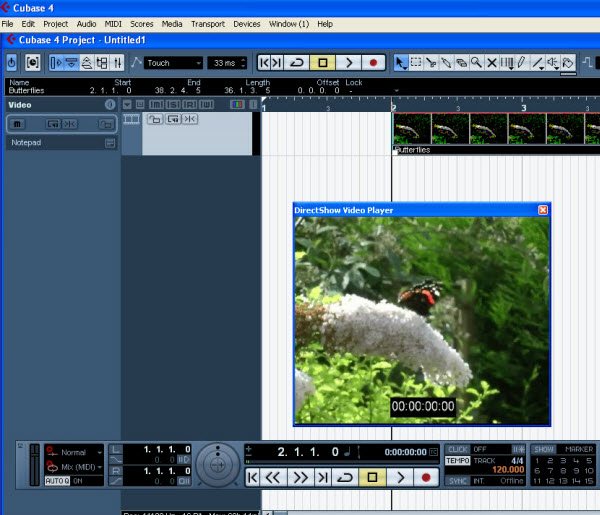Toggle the Activate Project power button
The width and height of the screenshot is (600, 515).
(x=11, y=62)
